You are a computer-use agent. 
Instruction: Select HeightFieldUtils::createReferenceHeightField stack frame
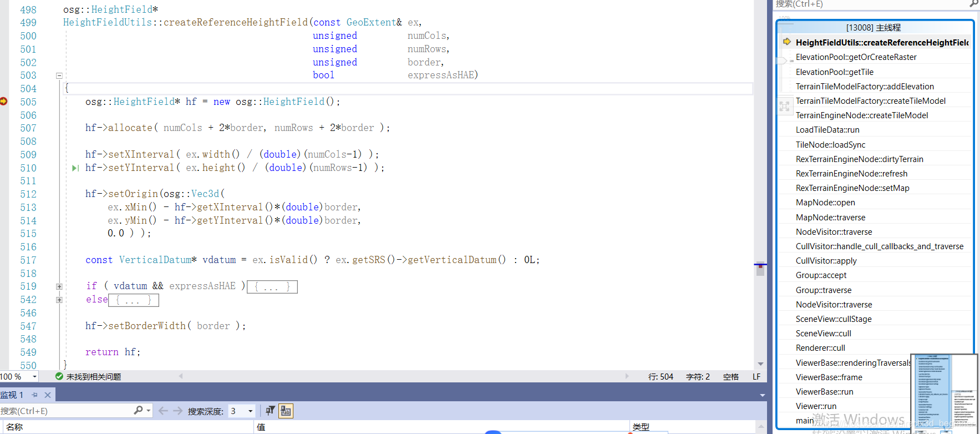coord(882,43)
